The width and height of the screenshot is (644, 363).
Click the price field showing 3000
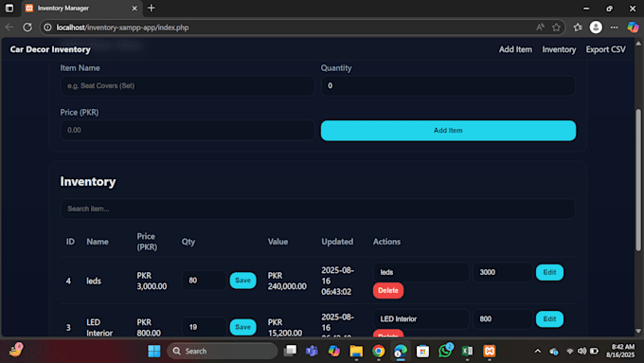tap(502, 272)
